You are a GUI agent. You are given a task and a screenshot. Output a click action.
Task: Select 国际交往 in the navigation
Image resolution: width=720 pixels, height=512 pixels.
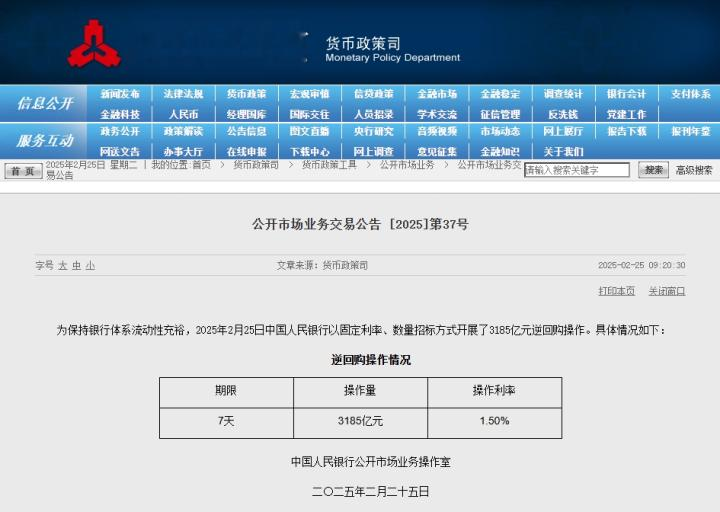(310, 114)
